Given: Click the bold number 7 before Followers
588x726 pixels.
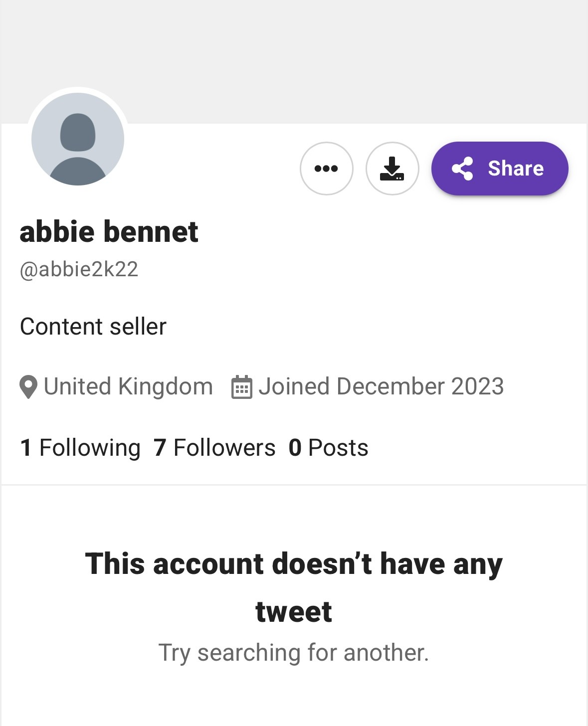Looking at the screenshot, I should pos(160,448).
